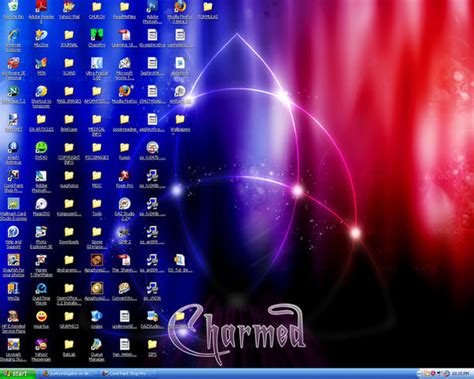Select the COPYRIGHT INFO folder
474x379 pixels.
click(69, 153)
